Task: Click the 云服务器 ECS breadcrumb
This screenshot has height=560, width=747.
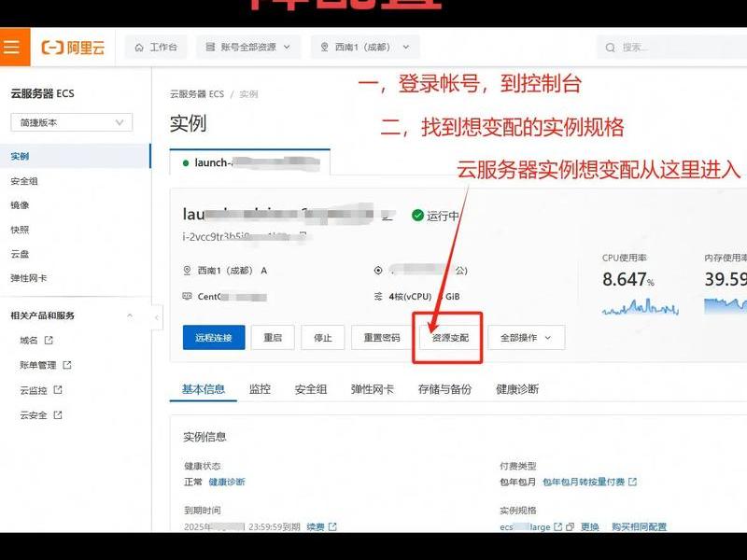Action: pyautogui.click(x=197, y=94)
